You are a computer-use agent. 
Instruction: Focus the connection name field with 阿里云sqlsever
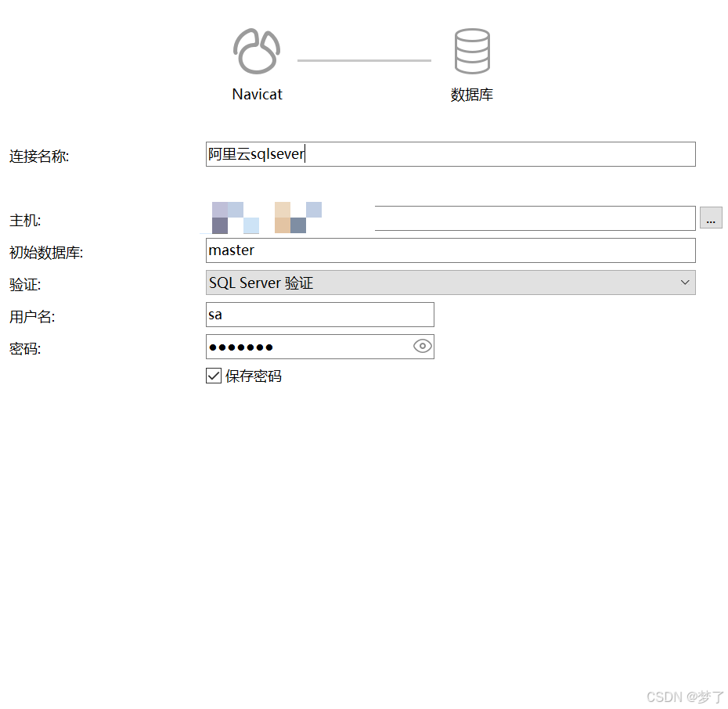450,154
